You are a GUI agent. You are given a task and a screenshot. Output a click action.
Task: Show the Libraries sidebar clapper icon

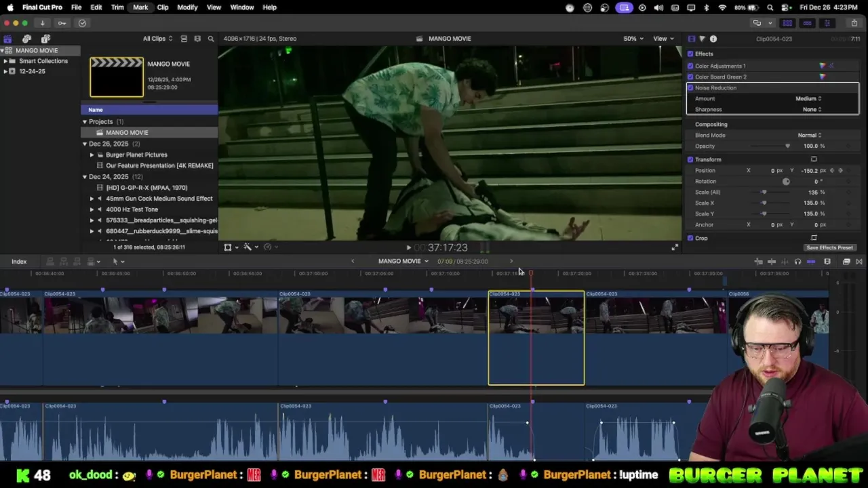[x=7, y=39]
